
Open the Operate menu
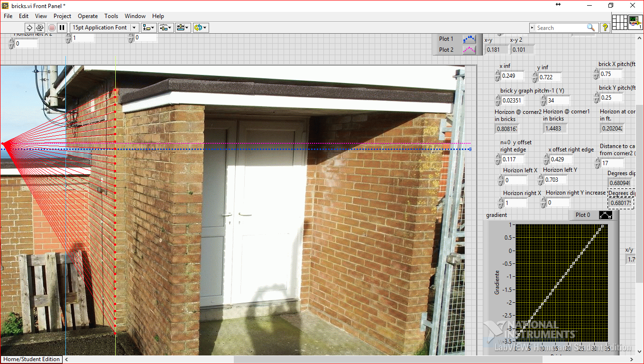(x=88, y=16)
